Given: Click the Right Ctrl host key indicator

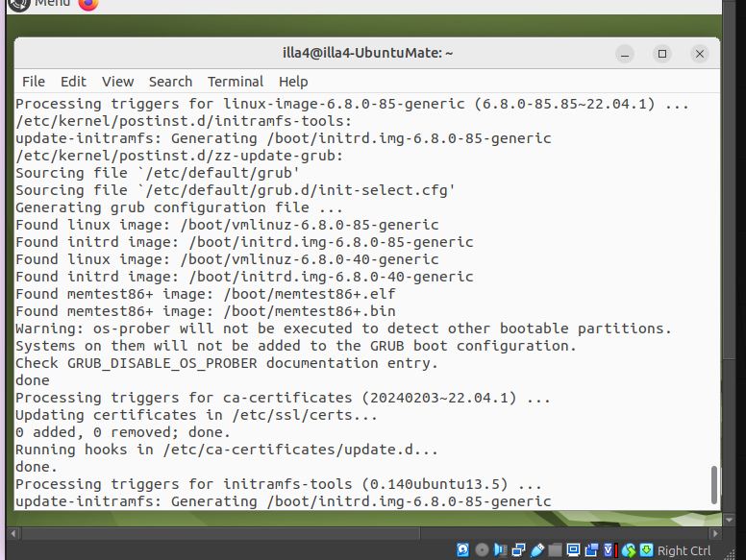Looking at the screenshot, I should 684,550.
